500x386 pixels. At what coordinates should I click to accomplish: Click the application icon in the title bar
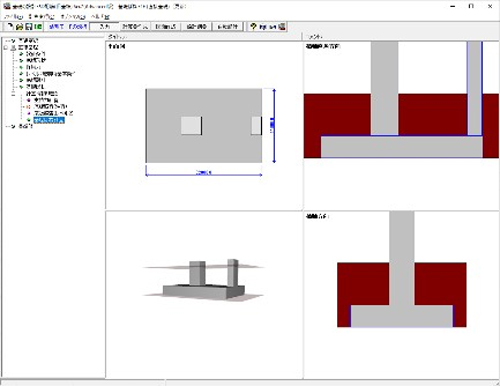[x=7, y=6]
